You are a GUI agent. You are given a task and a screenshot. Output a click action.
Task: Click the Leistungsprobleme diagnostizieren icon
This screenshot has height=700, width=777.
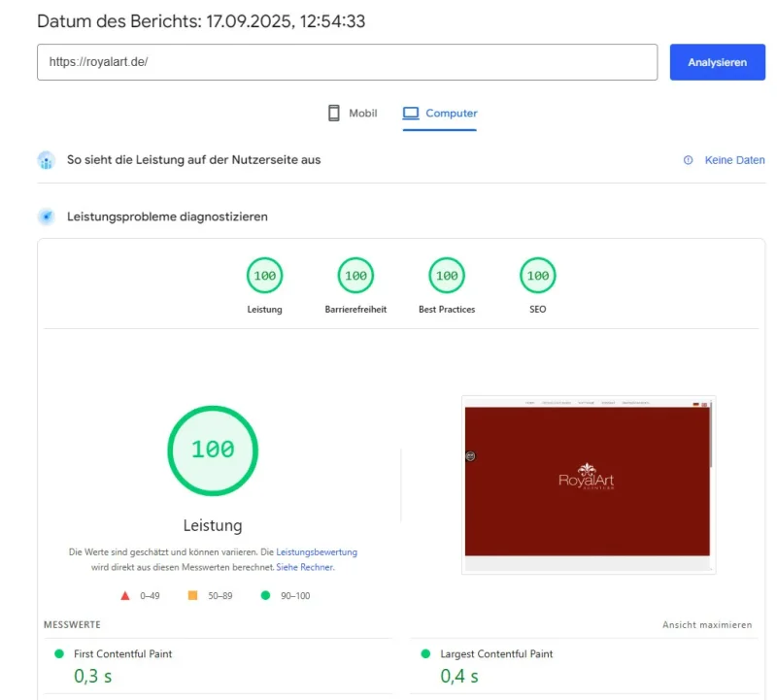[47, 217]
